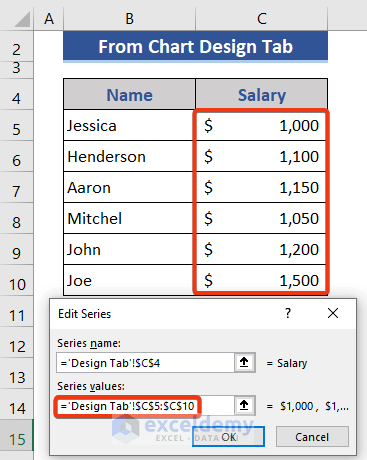Select cell containing 'Jessica'
This screenshot has width=367, height=460.
[x=129, y=125]
